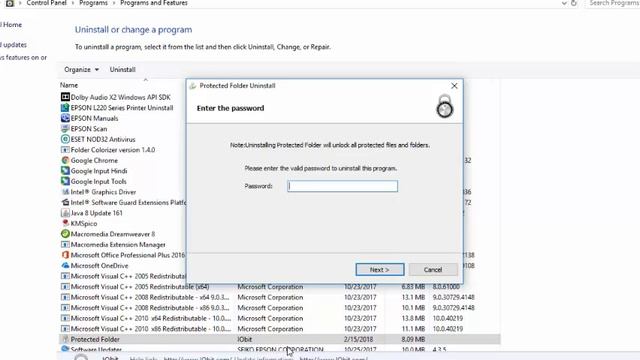Click the Visual C++ 2008 x64 icon

(x=65, y=297)
